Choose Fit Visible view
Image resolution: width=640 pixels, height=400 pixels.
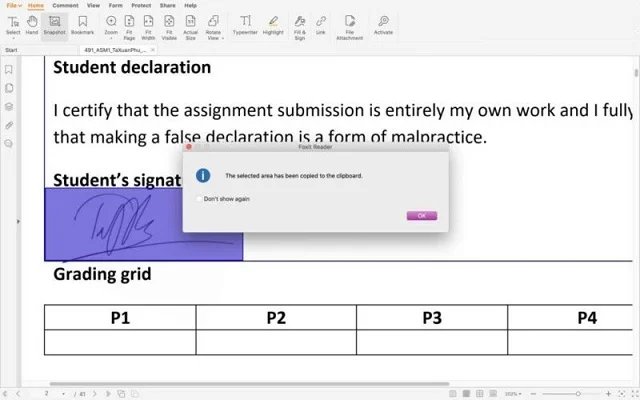coord(169,27)
